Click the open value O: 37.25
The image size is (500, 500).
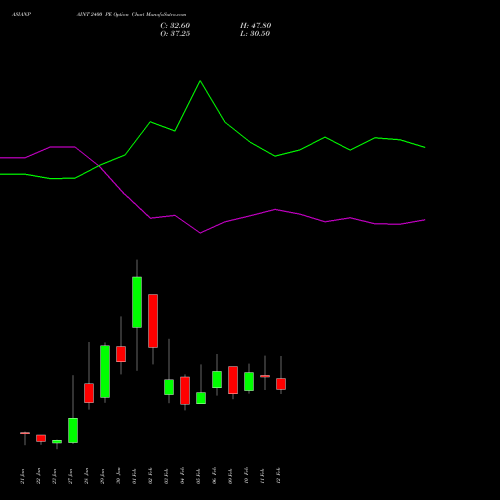pyautogui.click(x=175, y=34)
